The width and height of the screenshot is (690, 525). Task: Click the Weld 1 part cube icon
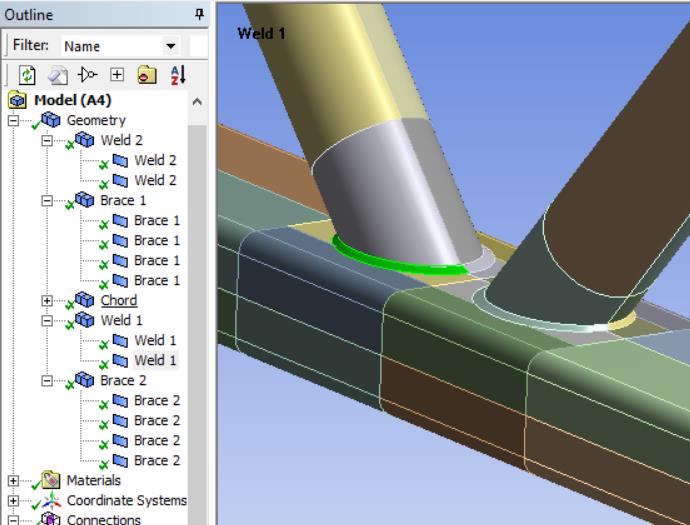(84, 319)
